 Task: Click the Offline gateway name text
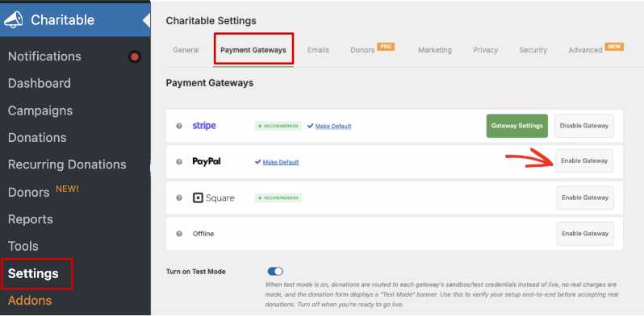click(203, 234)
